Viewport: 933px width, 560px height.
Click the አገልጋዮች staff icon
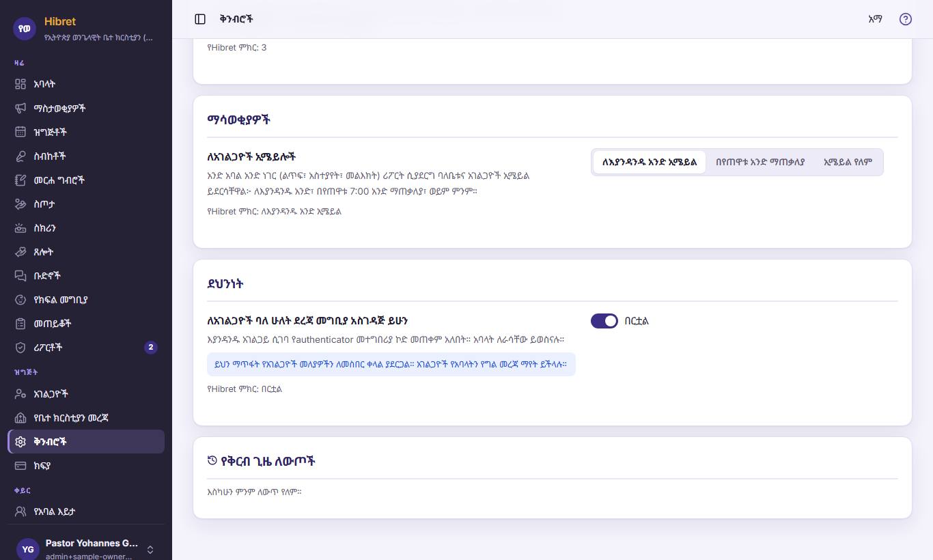(20, 393)
